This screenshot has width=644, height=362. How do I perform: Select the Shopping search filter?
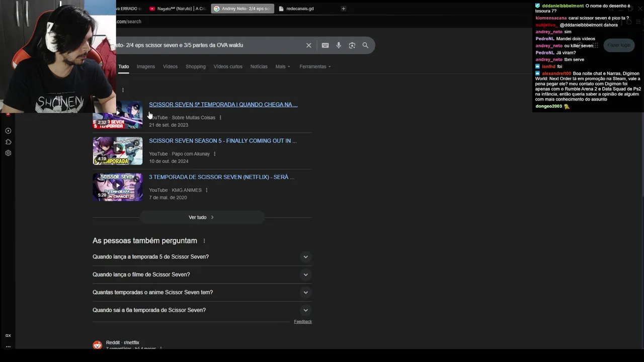point(196,66)
